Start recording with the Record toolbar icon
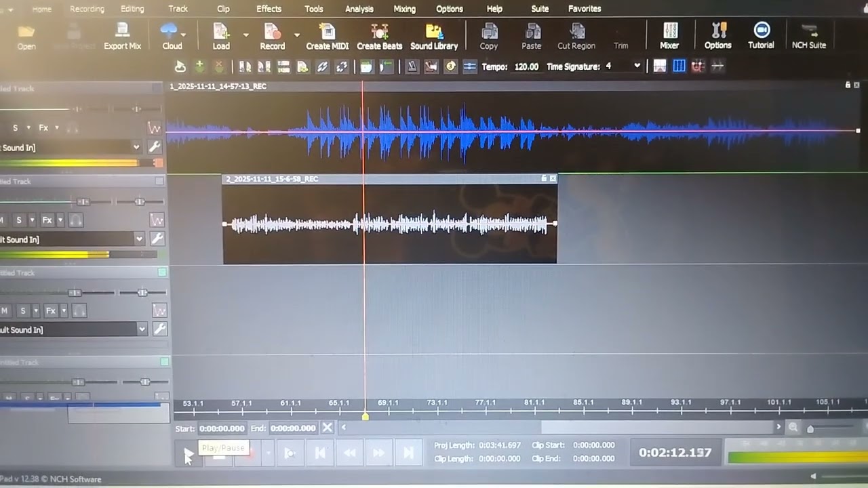 [273, 36]
